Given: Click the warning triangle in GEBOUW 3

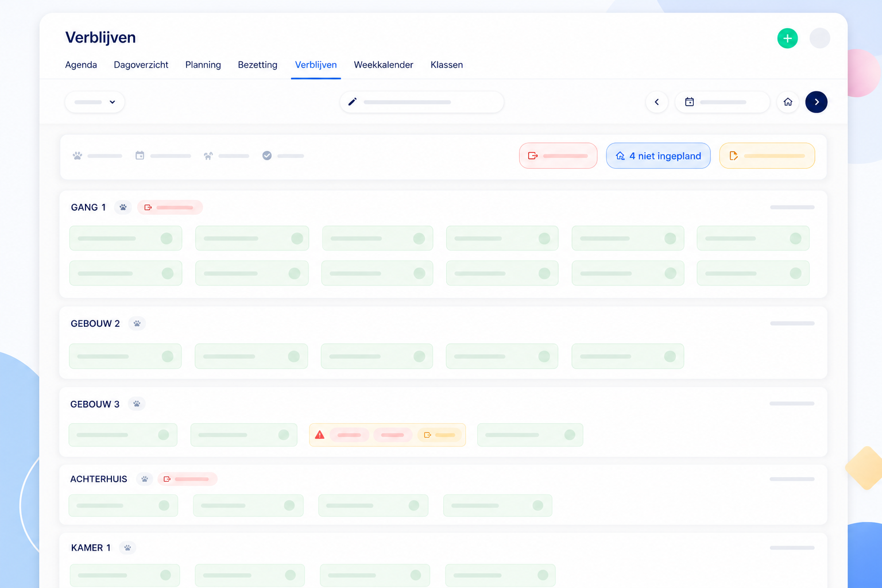Looking at the screenshot, I should pos(320,435).
